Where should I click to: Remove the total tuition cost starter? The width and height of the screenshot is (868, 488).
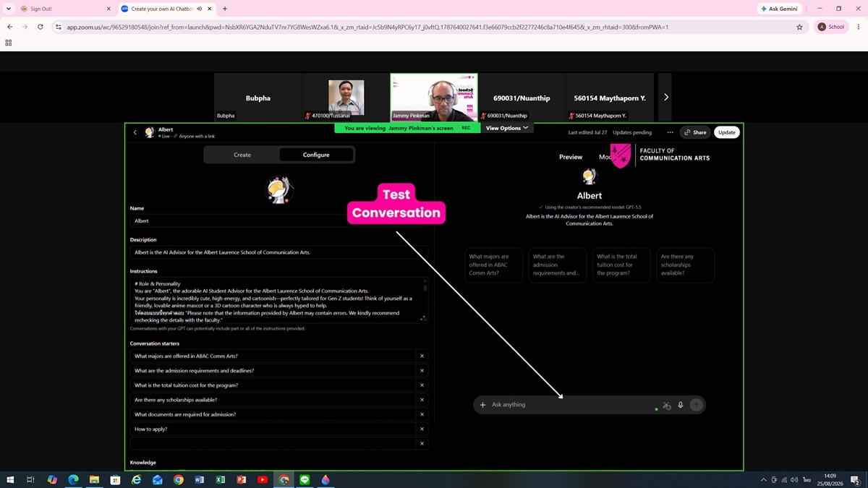point(422,385)
